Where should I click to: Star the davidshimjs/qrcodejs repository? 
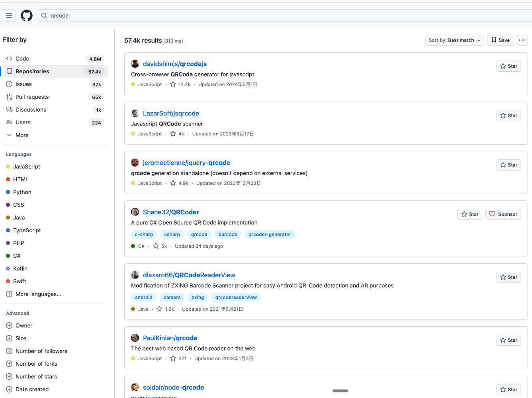[x=509, y=66]
